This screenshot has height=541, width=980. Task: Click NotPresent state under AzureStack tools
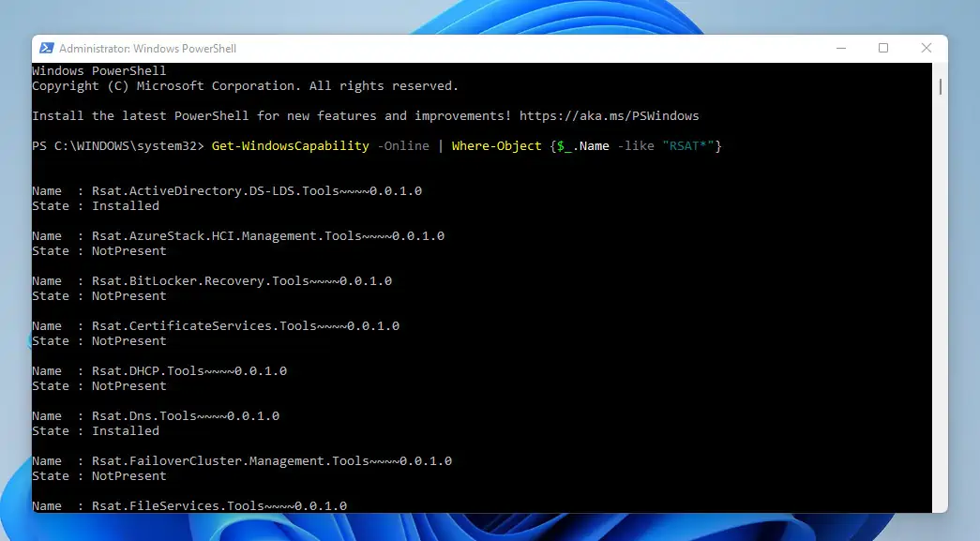point(129,250)
